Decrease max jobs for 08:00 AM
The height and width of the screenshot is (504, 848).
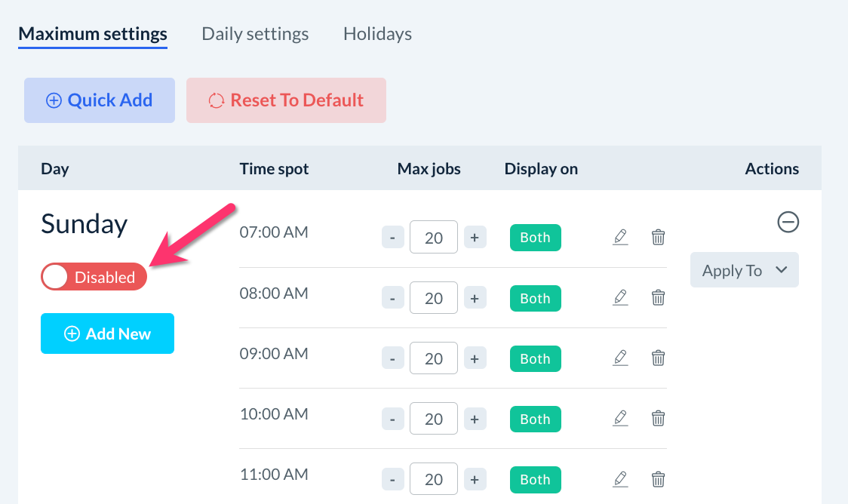pyautogui.click(x=392, y=298)
